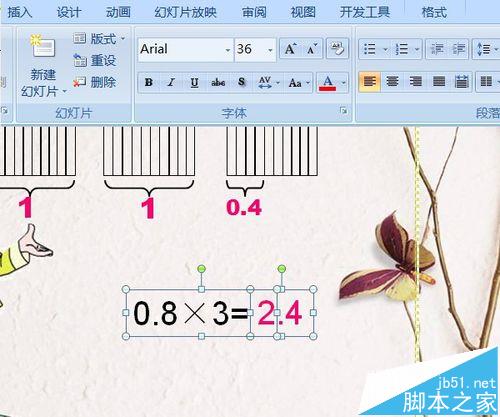Open the 版式 layout dropdown
The height and width of the screenshot is (417, 500).
coord(99,39)
